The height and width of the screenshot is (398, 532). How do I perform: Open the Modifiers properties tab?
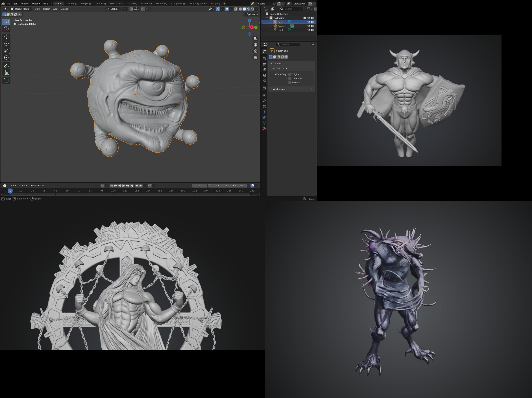click(264, 101)
